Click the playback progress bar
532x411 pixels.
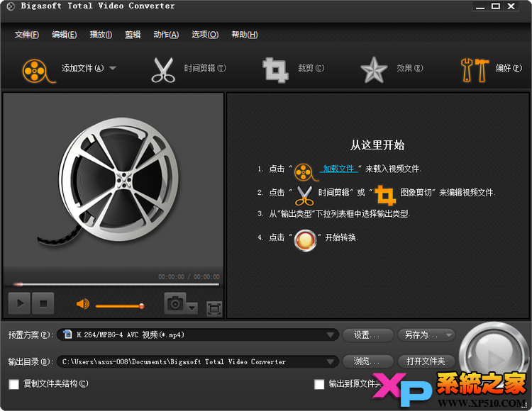coord(116,284)
